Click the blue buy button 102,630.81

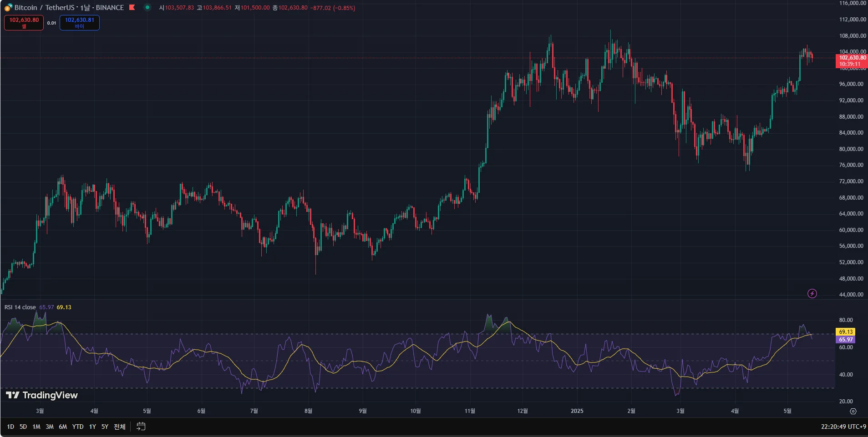[80, 23]
